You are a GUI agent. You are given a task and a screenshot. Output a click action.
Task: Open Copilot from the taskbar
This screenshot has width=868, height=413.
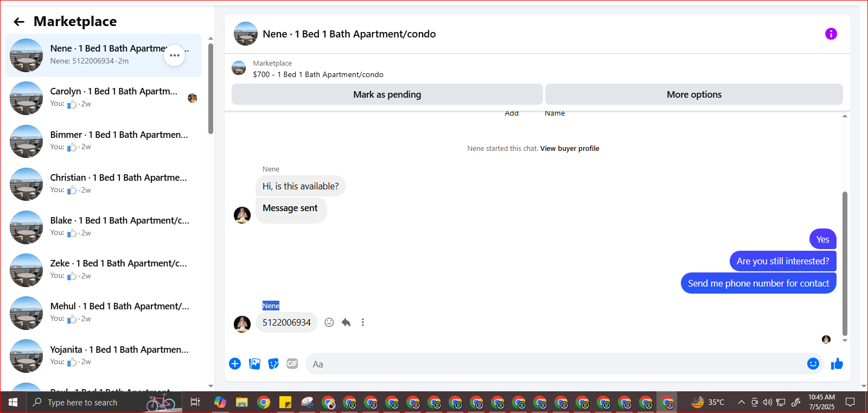(x=220, y=402)
